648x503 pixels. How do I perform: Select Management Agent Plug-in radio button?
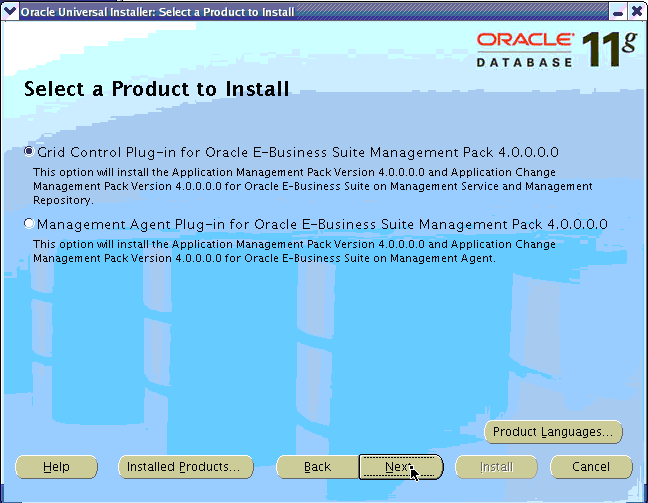[x=29, y=224]
